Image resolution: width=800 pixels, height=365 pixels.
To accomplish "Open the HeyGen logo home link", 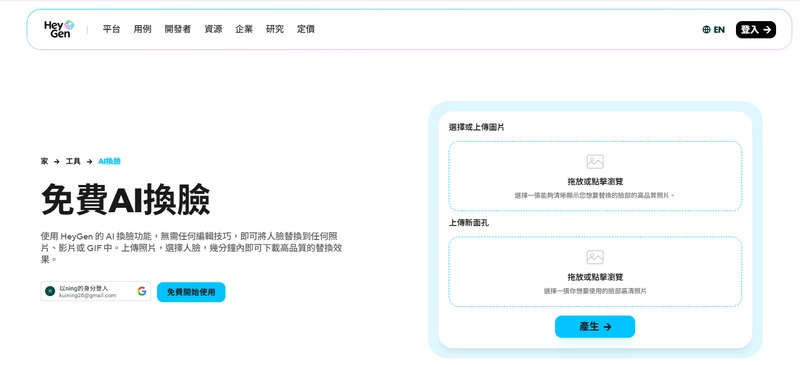I will point(59,29).
